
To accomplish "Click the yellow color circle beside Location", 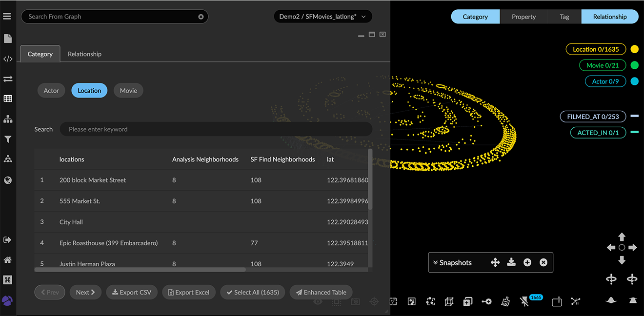I will (x=634, y=49).
